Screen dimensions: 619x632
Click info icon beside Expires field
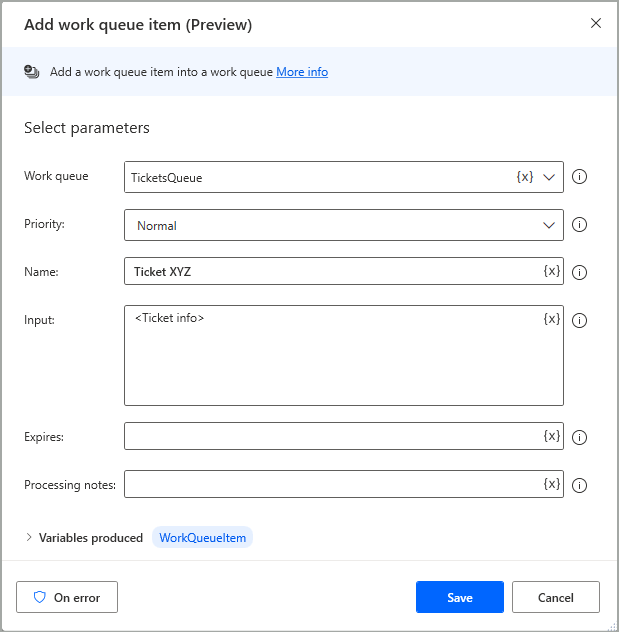[x=579, y=437]
